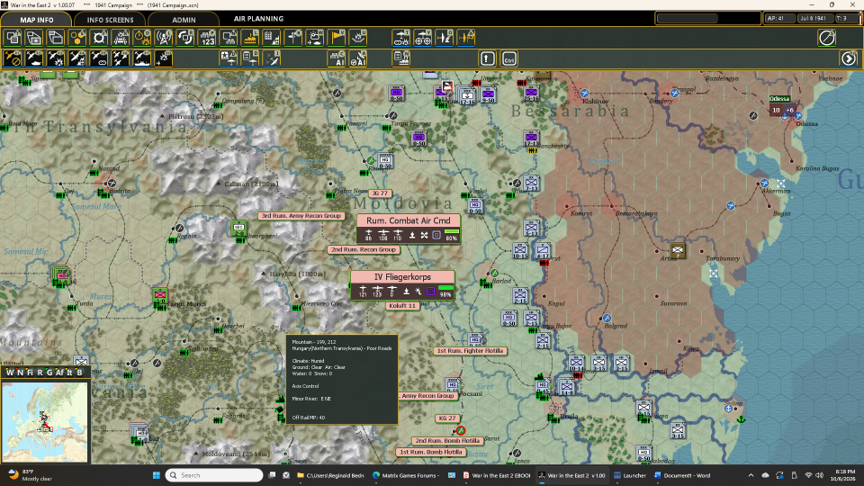Click the aircraft AI air directive icon
This screenshot has height=486, width=864.
pyautogui.click(x=358, y=58)
